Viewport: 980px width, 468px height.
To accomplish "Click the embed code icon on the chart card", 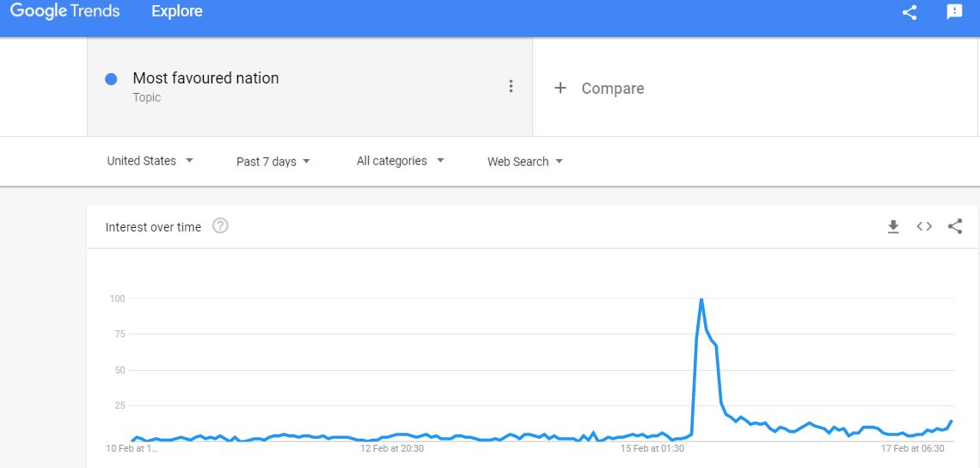I will coord(924,226).
